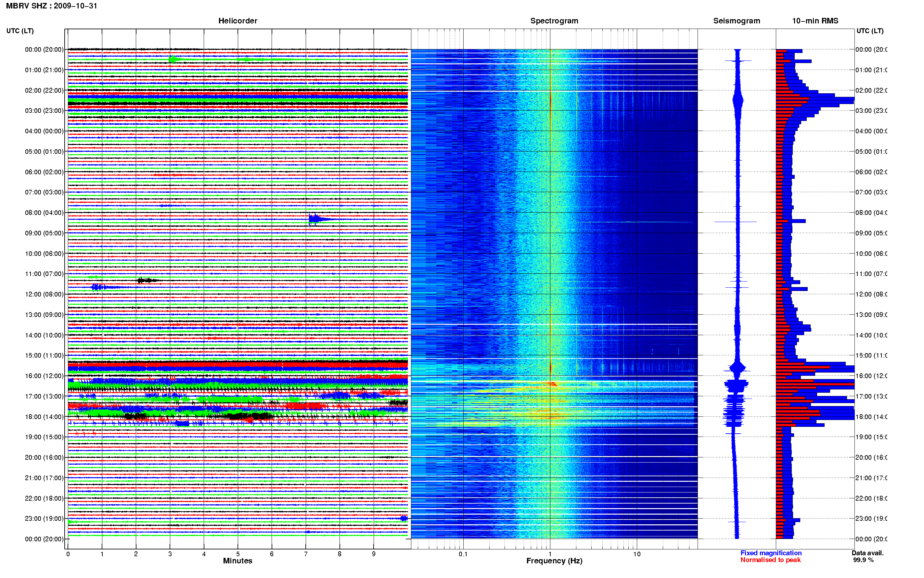Viewport: 924px width, 578px height.
Task: Click the left '18:00 (14:00)' time label
Action: tap(44, 417)
